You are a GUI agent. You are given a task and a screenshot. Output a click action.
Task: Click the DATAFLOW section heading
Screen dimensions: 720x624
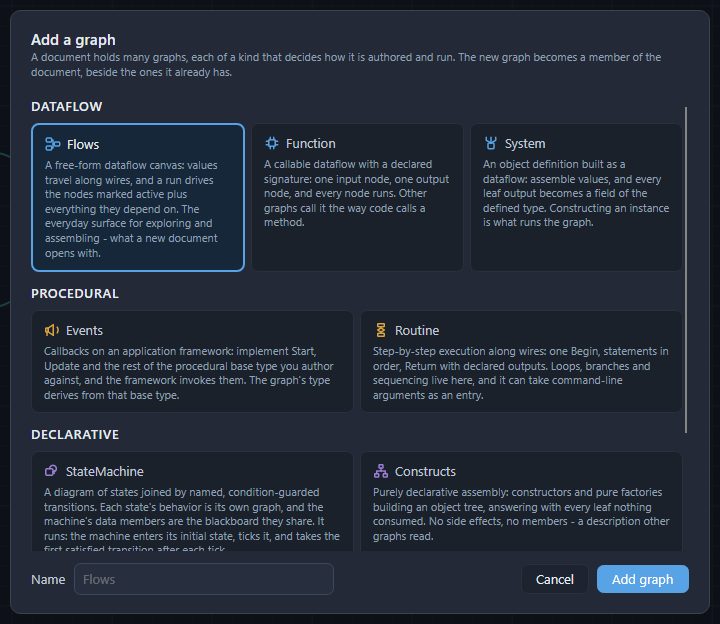tap(67, 107)
